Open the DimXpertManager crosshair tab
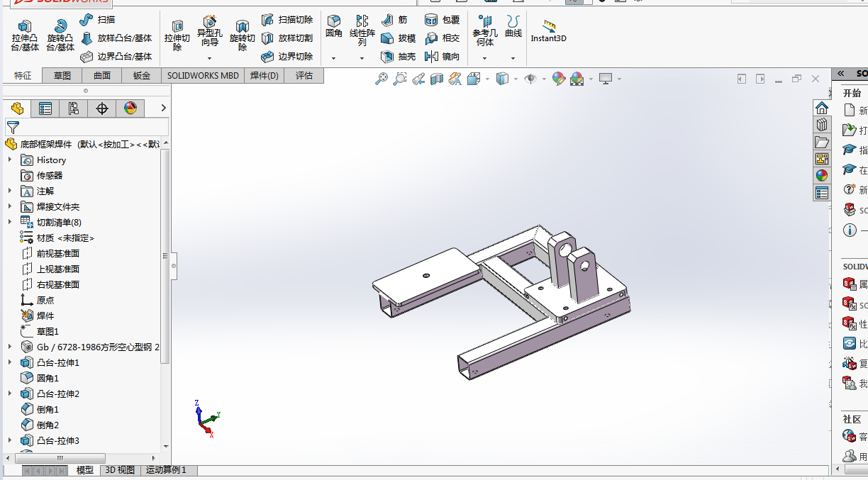This screenshot has height=480, width=868. (x=102, y=108)
